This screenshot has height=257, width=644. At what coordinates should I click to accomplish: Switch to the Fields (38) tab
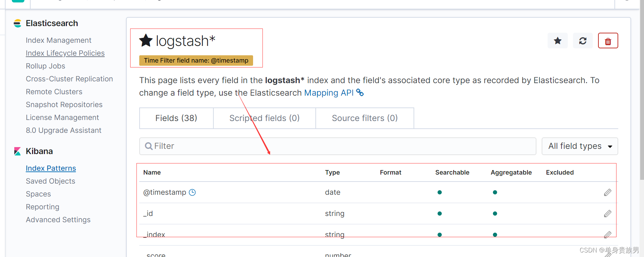click(176, 118)
